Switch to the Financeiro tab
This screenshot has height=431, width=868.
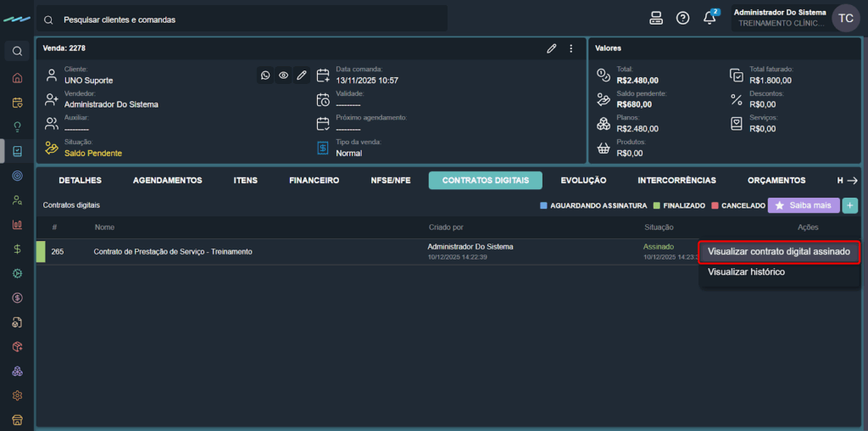coord(314,180)
